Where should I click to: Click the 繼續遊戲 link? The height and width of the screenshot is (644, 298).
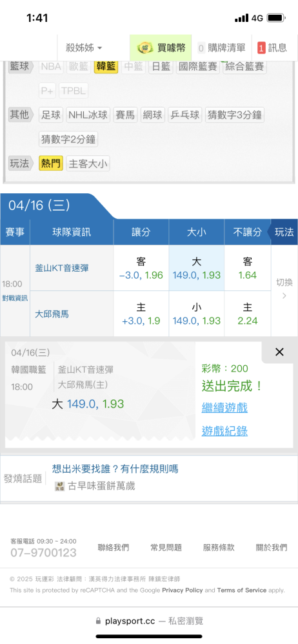click(x=224, y=408)
